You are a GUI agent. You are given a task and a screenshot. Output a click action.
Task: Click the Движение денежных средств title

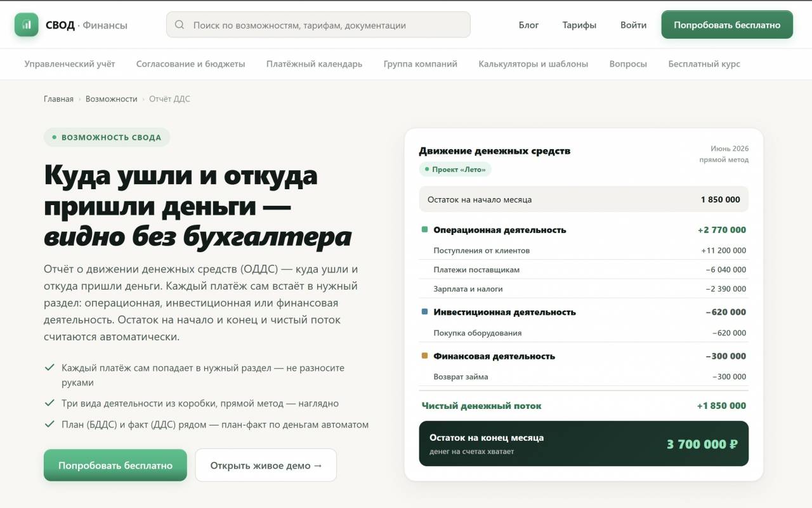coord(495,151)
